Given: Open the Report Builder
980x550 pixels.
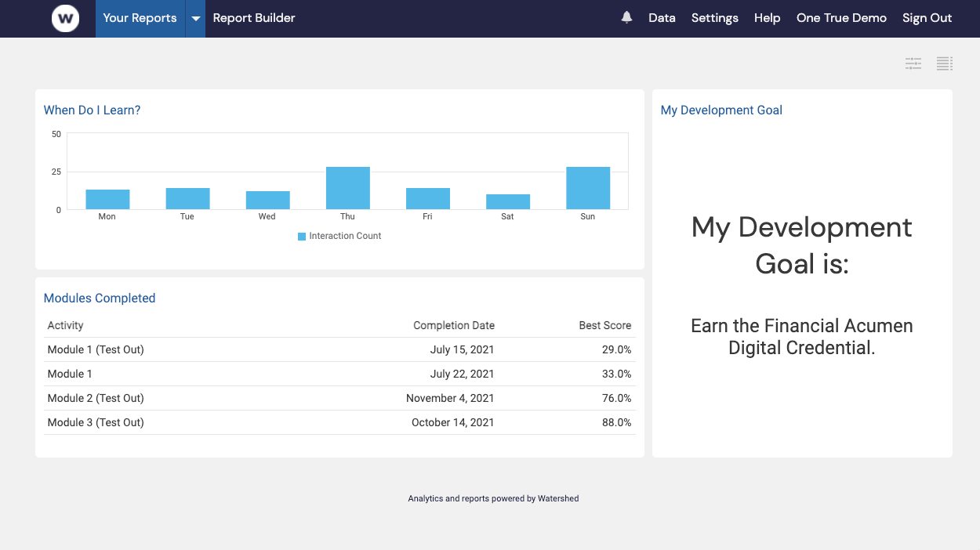Looking at the screenshot, I should pyautogui.click(x=253, y=17).
